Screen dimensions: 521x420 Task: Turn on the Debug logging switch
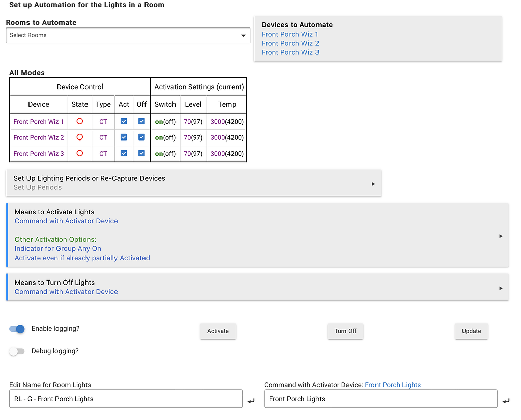tap(17, 351)
